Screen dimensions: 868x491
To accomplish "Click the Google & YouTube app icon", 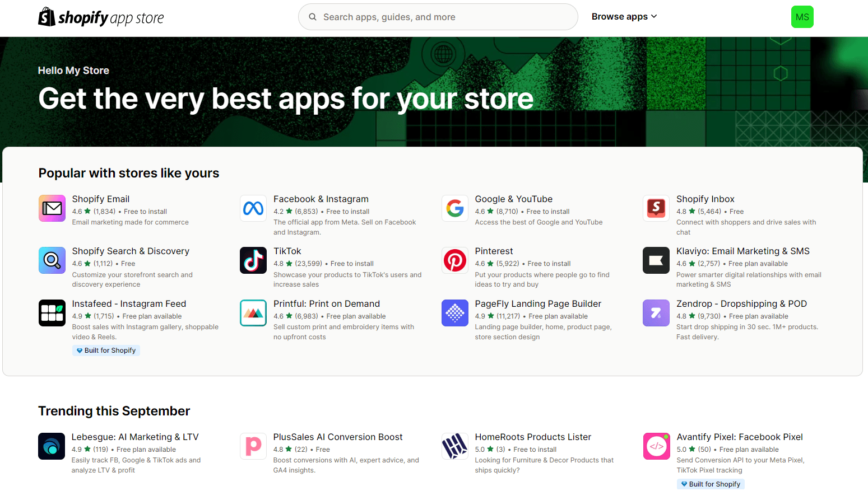I will [455, 208].
